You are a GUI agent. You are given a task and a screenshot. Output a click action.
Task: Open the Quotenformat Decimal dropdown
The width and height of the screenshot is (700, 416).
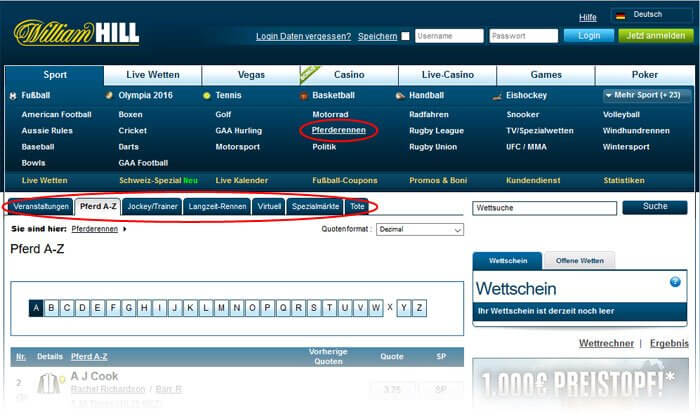420,229
